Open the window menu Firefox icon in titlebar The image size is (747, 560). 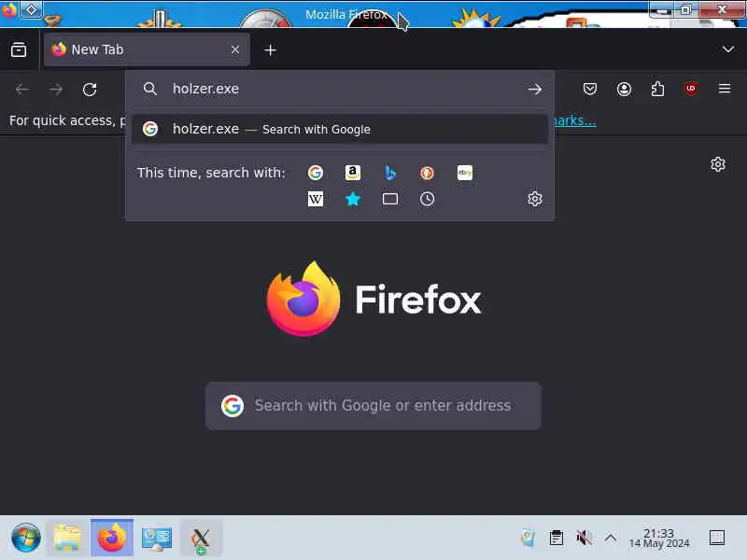[9, 9]
